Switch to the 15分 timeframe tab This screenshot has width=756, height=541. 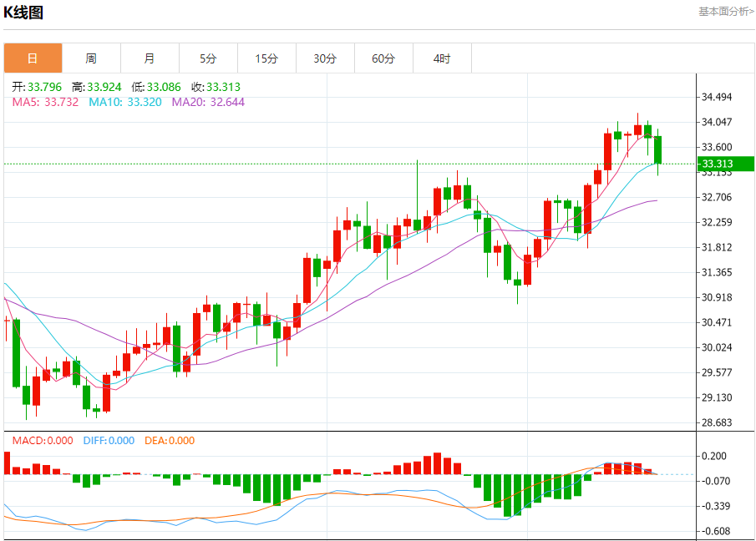click(x=266, y=58)
